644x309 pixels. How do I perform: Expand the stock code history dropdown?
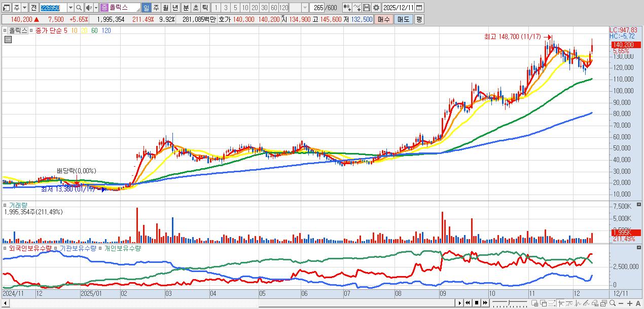[71, 8]
